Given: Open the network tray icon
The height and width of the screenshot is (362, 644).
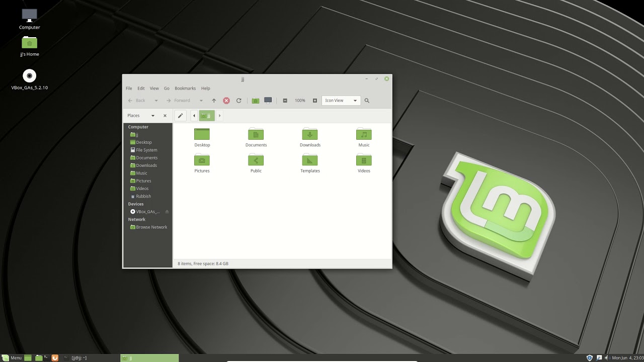Looking at the screenshot, I should click(x=599, y=358).
